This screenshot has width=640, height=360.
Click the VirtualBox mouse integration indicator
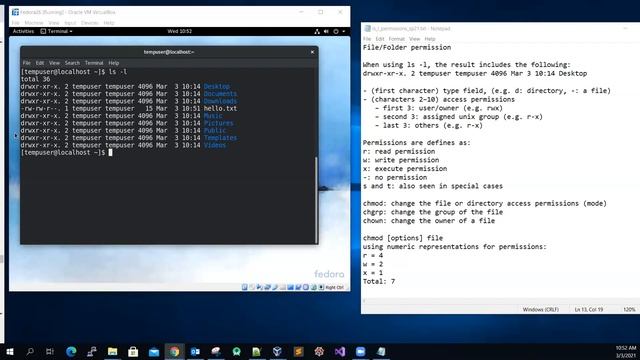313,287
